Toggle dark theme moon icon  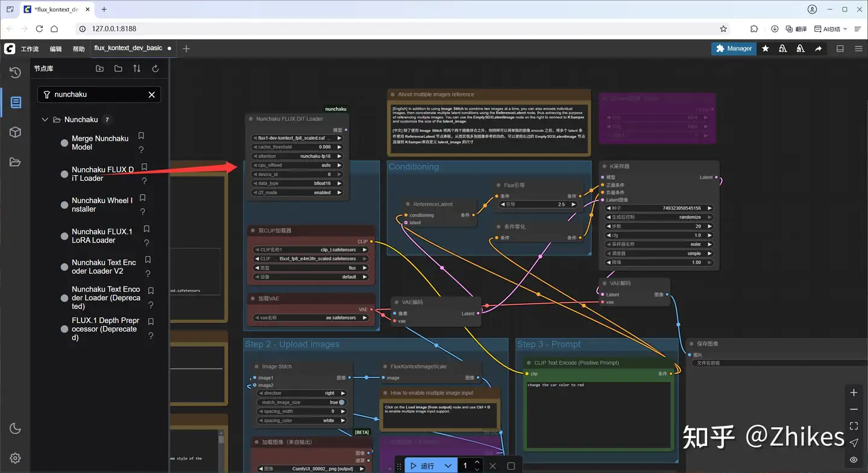tap(15, 428)
